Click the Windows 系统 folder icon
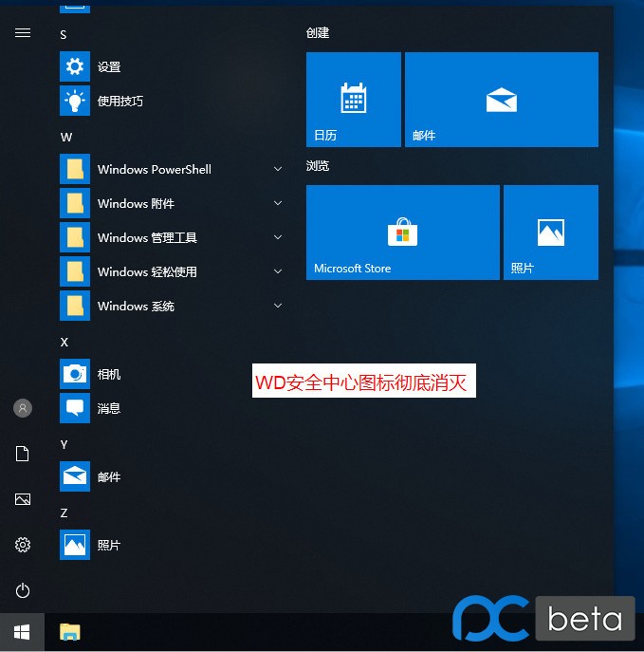644x652 pixels. [75, 306]
